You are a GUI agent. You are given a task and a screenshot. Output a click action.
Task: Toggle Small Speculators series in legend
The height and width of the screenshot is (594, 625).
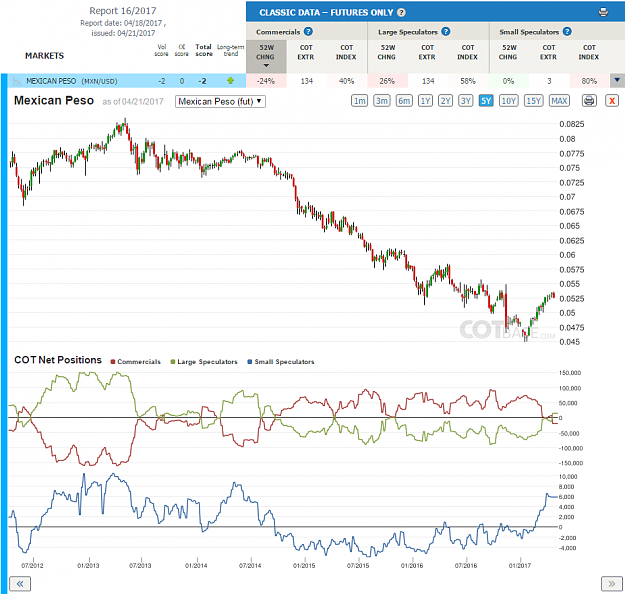coord(281,362)
